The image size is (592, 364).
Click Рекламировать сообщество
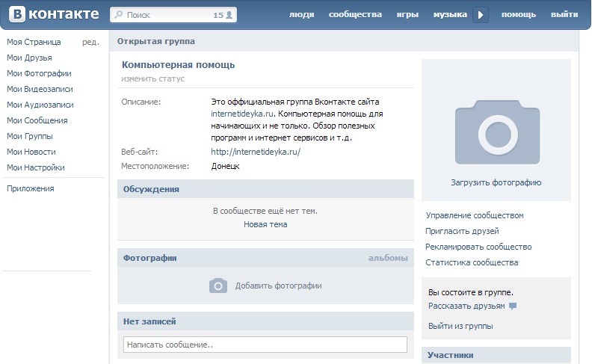tap(478, 247)
